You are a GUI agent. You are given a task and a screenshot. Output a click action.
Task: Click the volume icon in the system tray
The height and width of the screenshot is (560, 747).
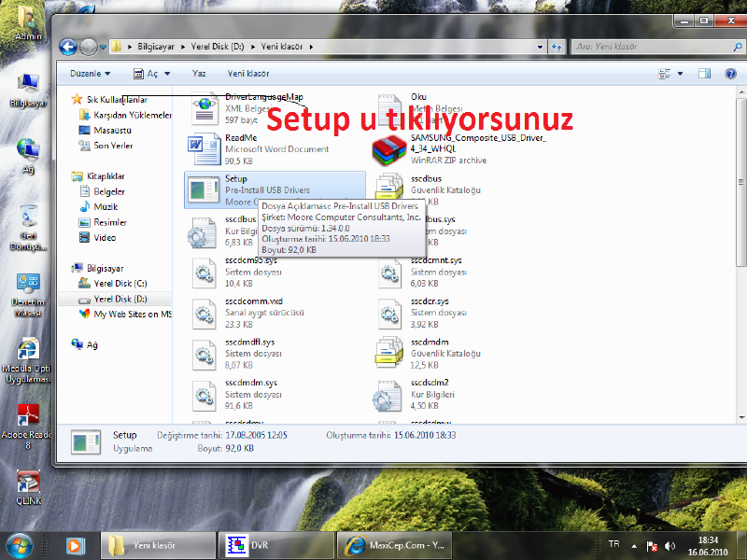point(670,546)
